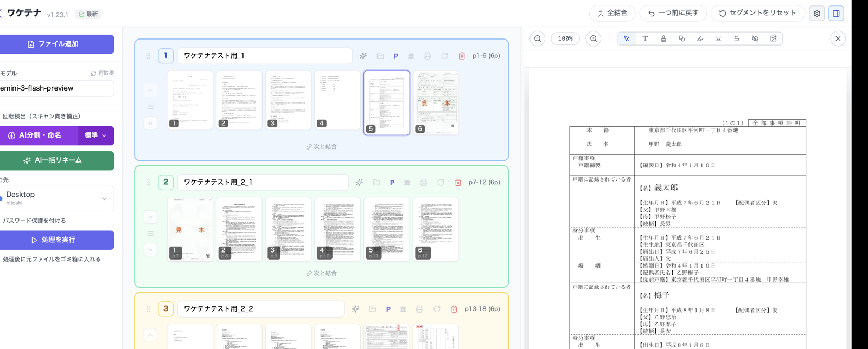Select page 1 thumbnail in segment 2
868x349 pixels.
tap(190, 229)
